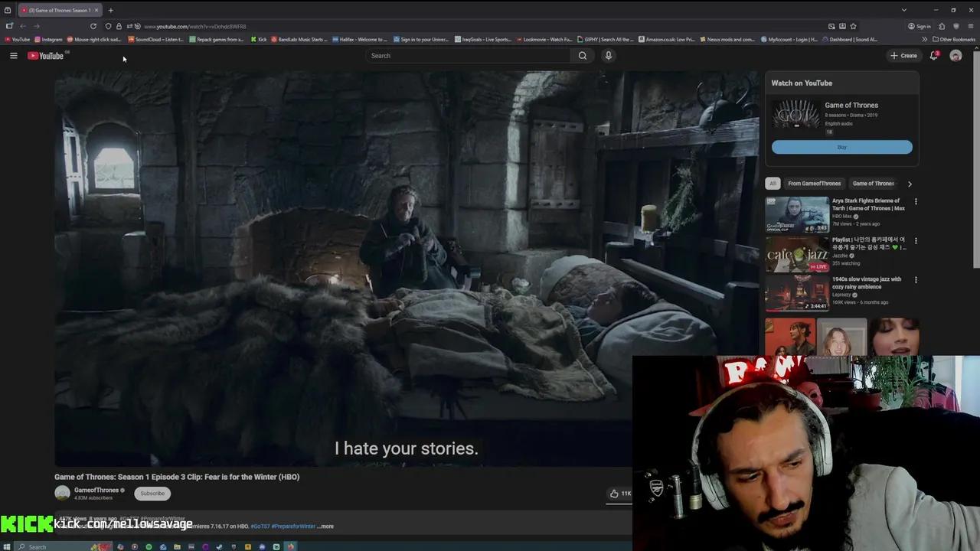Open Firefox on the taskbar
Image resolution: width=980 pixels, height=551 pixels.
[x=290, y=546]
